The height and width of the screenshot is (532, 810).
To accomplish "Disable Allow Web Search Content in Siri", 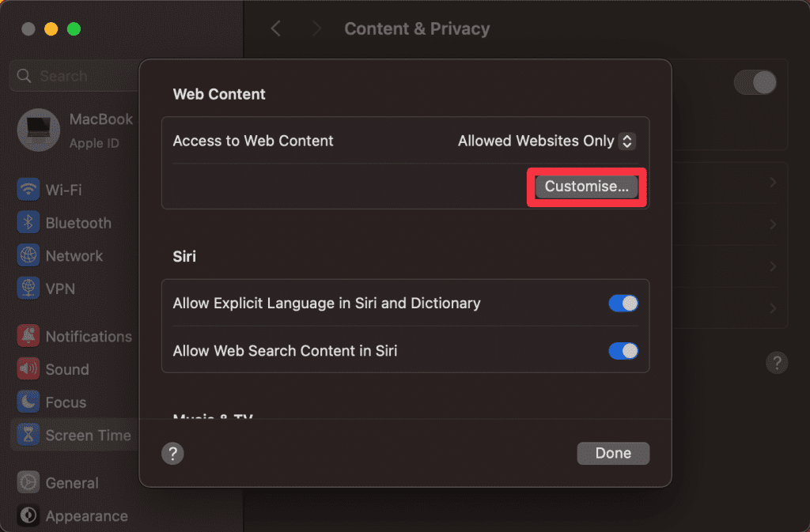I will [x=623, y=350].
